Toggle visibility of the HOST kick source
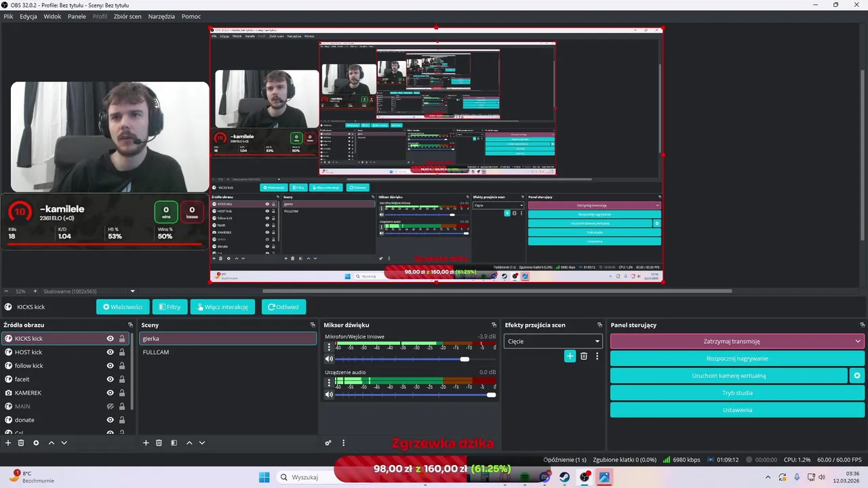868x488 pixels. click(110, 352)
